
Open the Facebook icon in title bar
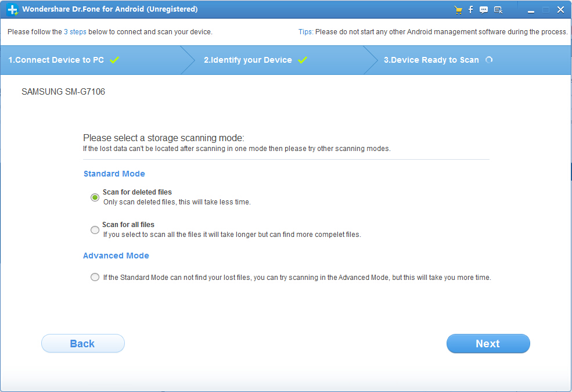point(470,9)
